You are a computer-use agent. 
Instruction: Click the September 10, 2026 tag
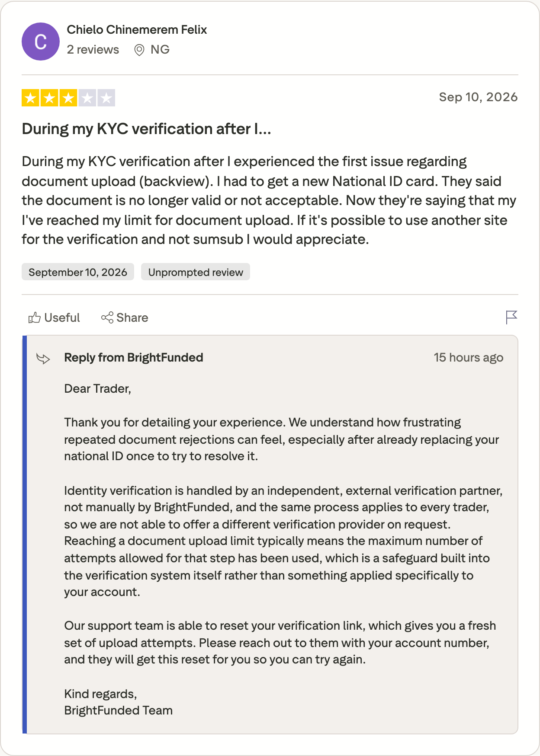click(x=78, y=272)
